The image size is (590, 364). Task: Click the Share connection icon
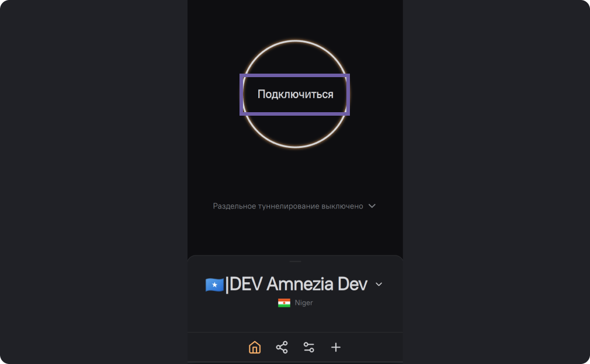click(282, 347)
